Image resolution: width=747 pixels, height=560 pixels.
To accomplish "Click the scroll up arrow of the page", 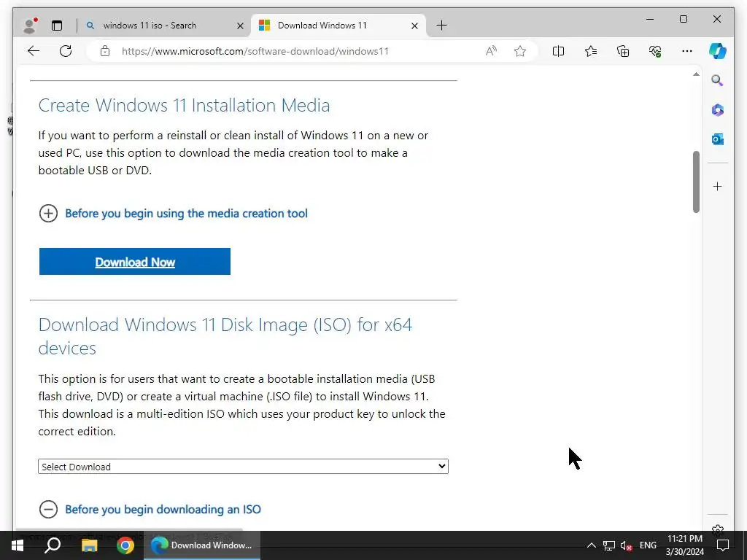I will pyautogui.click(x=696, y=74).
